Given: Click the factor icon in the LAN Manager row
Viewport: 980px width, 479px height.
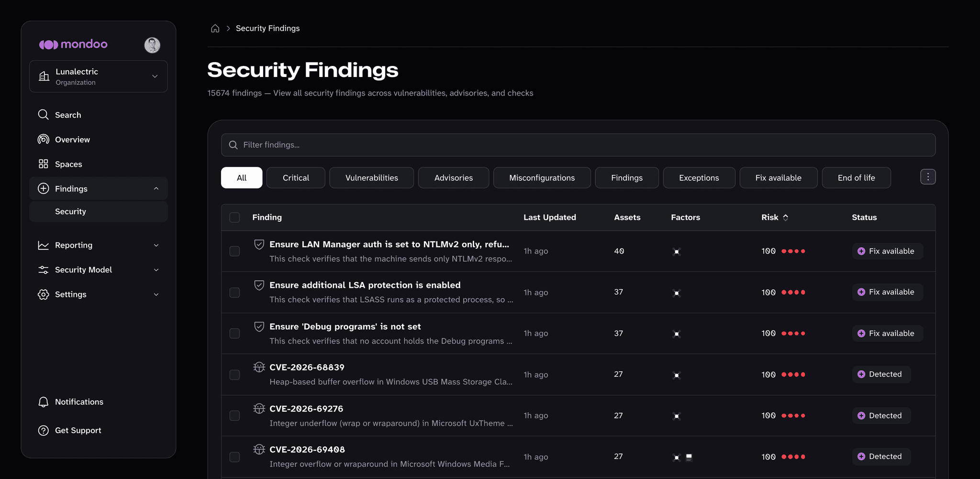Looking at the screenshot, I should 677,251.
